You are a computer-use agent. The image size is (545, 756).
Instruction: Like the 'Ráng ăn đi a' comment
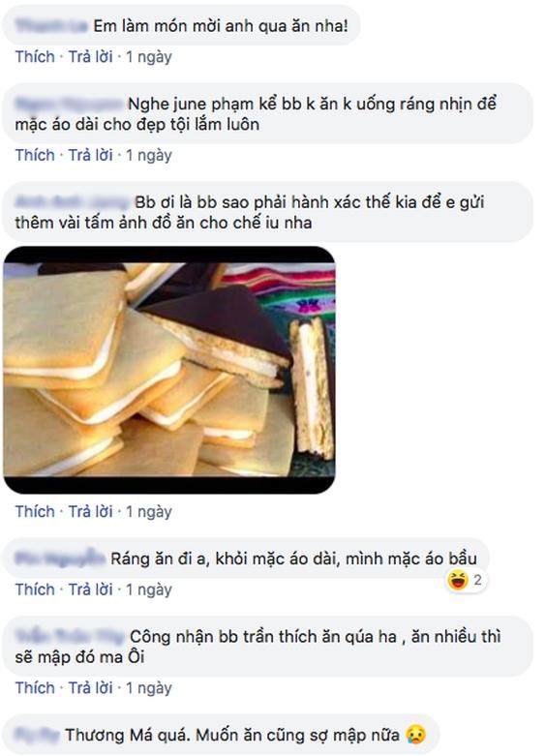pyautogui.click(x=35, y=590)
